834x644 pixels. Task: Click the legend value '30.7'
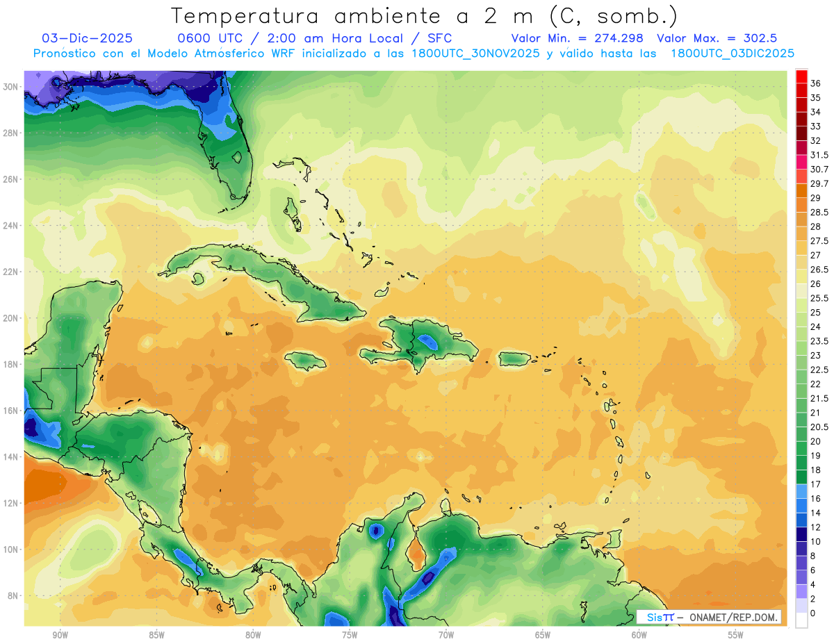click(x=819, y=170)
